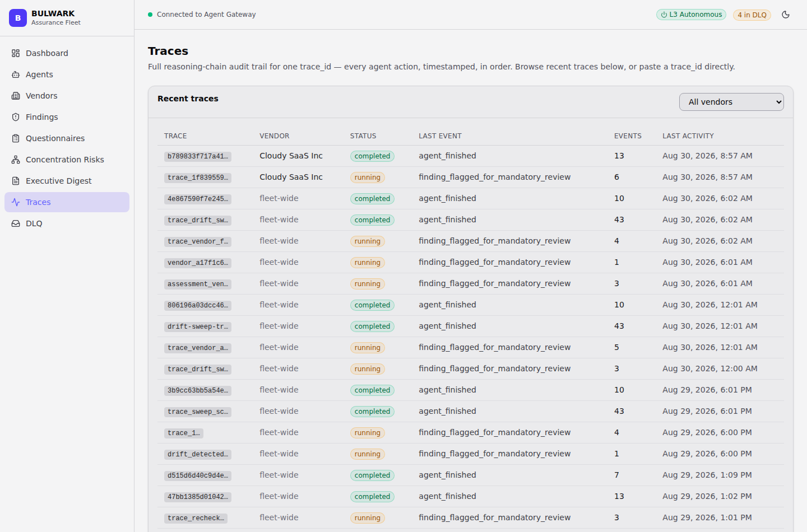Open the Concentration Risks page

(x=67, y=160)
